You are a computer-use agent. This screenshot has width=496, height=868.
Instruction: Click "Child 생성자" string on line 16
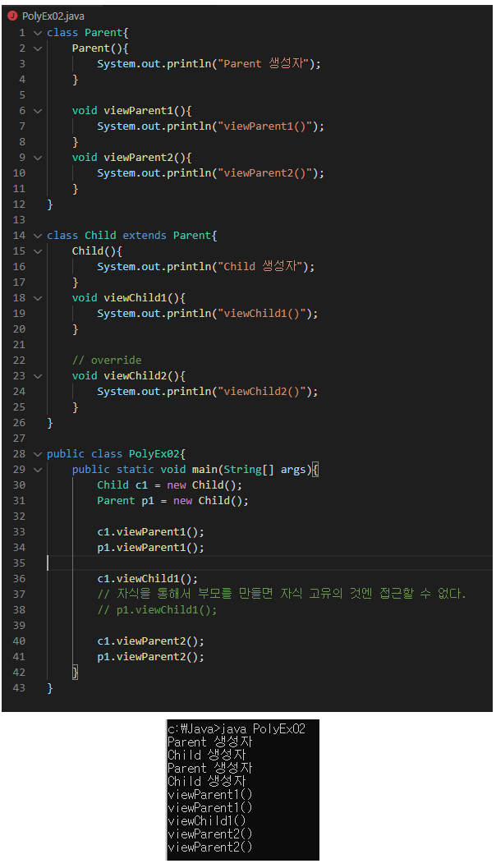click(259, 267)
